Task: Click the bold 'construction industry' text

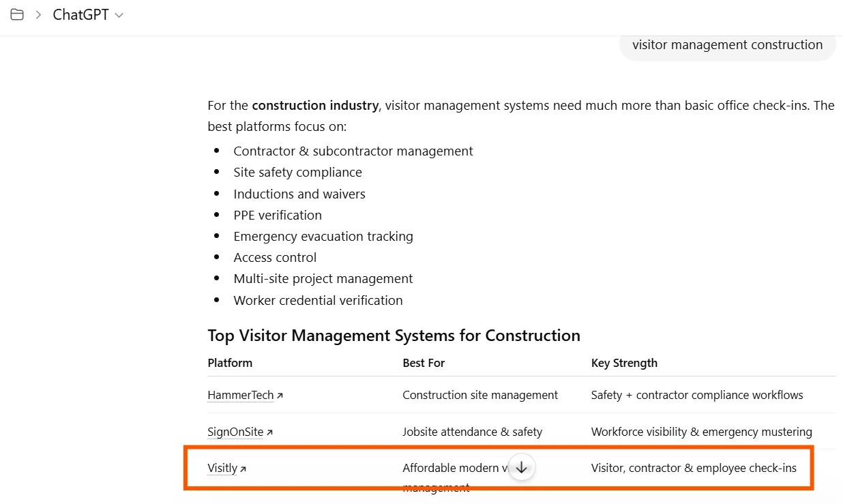Action: point(315,106)
